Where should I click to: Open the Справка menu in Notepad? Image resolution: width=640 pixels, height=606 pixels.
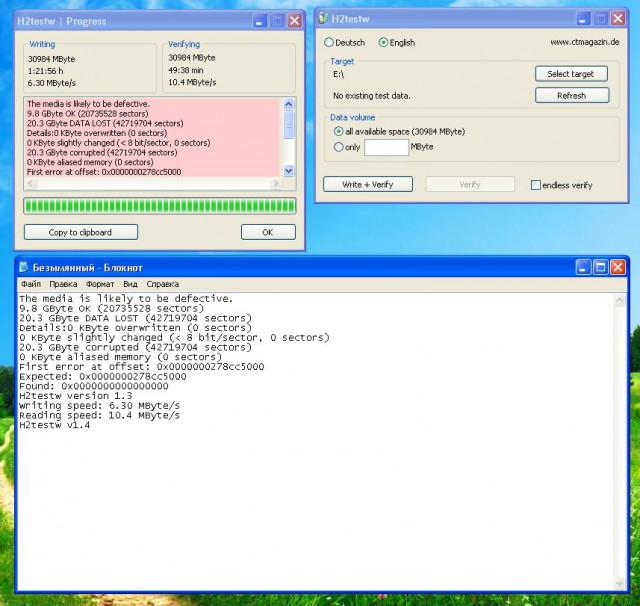[x=162, y=284]
